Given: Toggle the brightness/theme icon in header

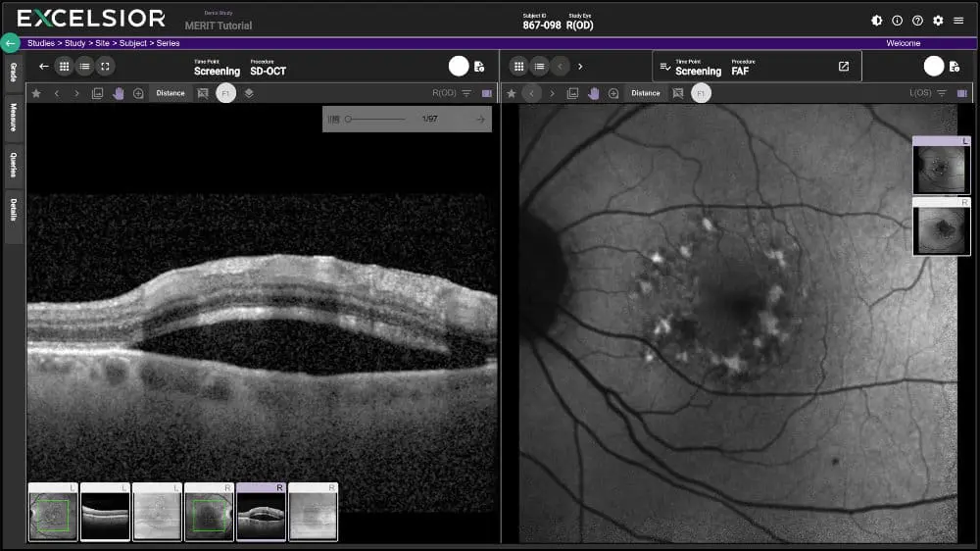Looking at the screenshot, I should click(x=876, y=21).
